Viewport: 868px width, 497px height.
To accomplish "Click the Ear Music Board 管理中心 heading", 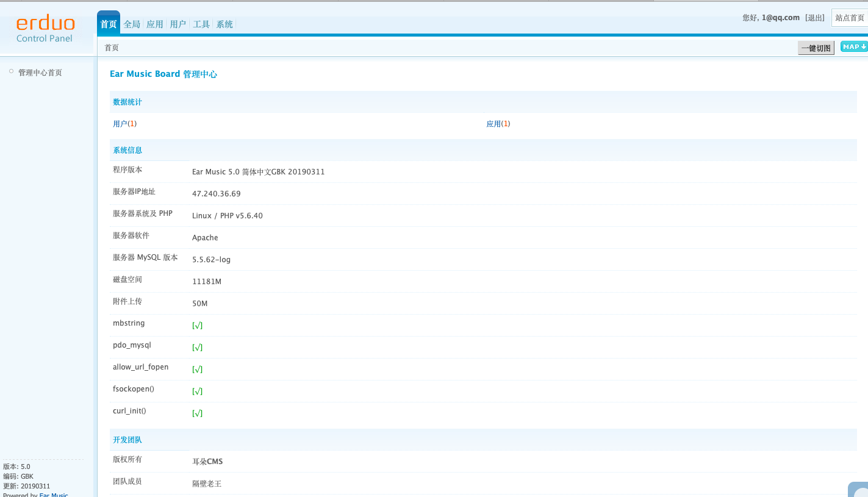I will 163,74.
